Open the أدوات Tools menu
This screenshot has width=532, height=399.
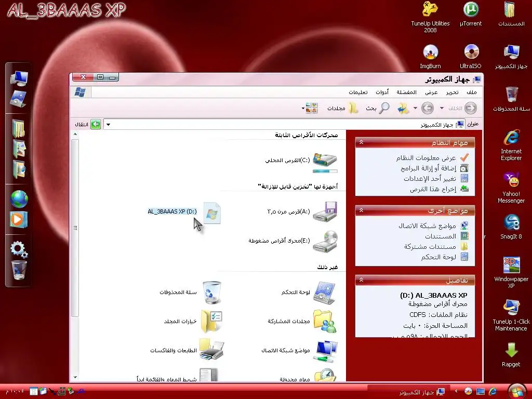coord(382,92)
